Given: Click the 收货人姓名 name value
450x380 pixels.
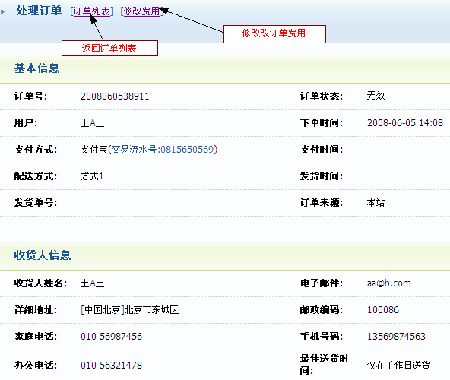Looking at the screenshot, I should (x=92, y=283).
